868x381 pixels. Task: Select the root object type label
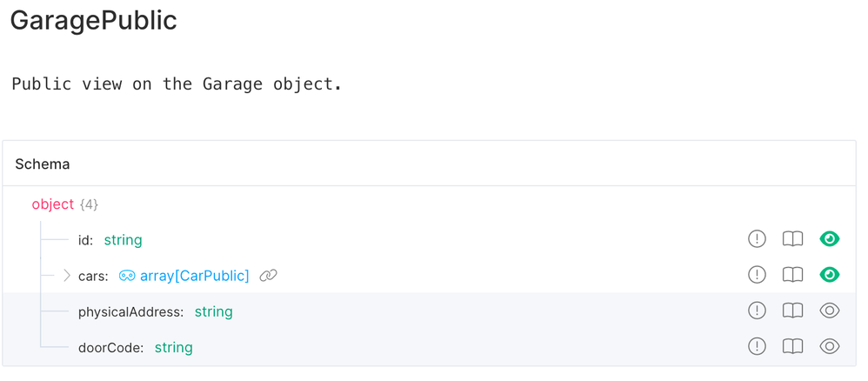coord(53,204)
